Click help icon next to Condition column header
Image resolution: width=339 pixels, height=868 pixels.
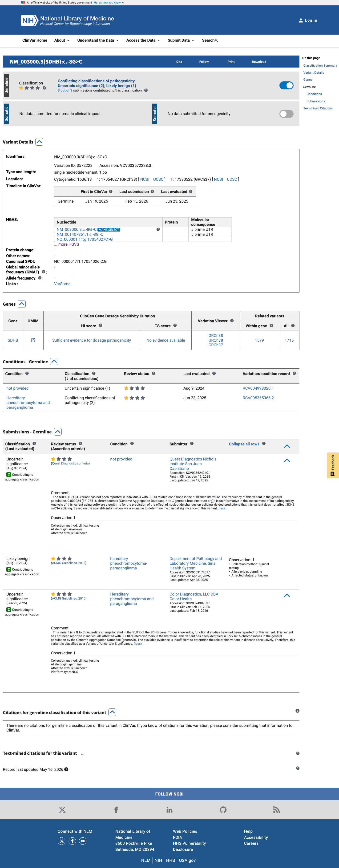coord(27,373)
